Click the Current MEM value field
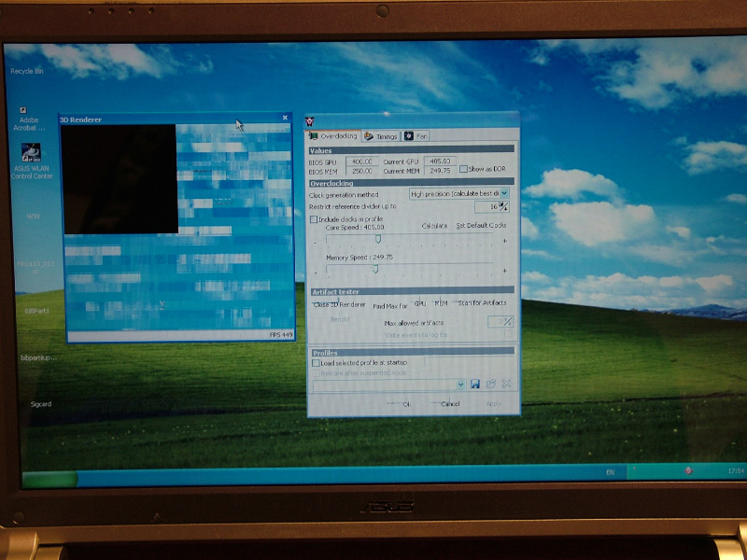Screen dimensions: 747x560 440,170
